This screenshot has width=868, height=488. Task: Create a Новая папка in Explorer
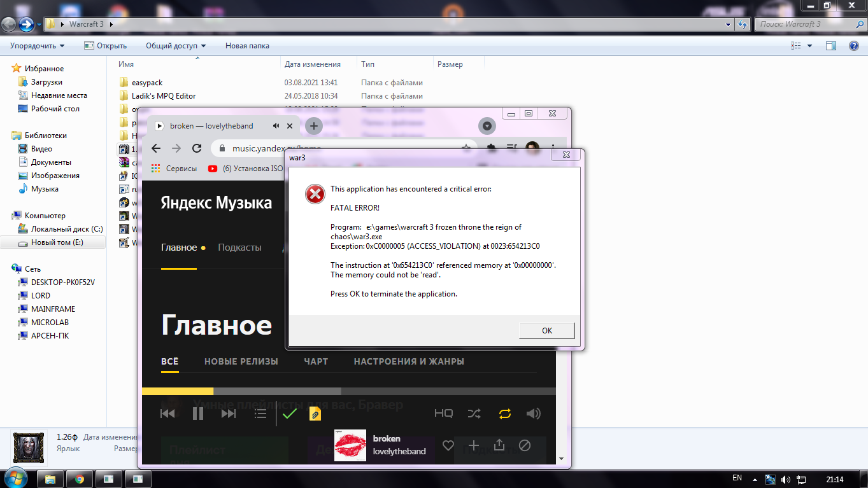[x=247, y=46]
